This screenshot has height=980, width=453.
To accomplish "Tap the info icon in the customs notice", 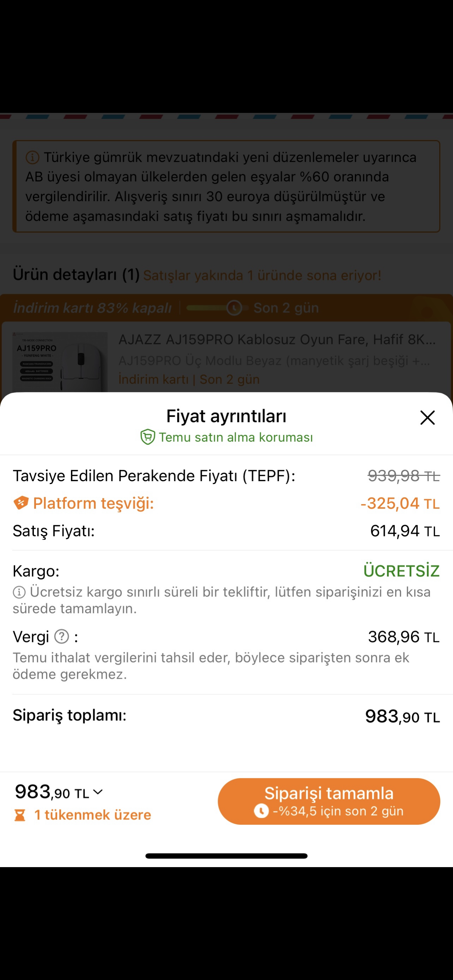I will (32, 157).
